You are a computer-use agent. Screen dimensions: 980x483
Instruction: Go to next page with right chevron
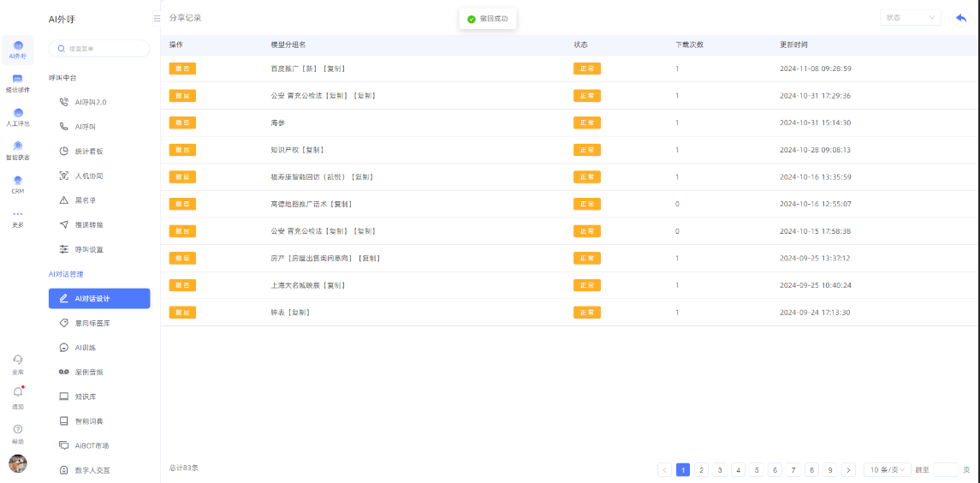(848, 469)
